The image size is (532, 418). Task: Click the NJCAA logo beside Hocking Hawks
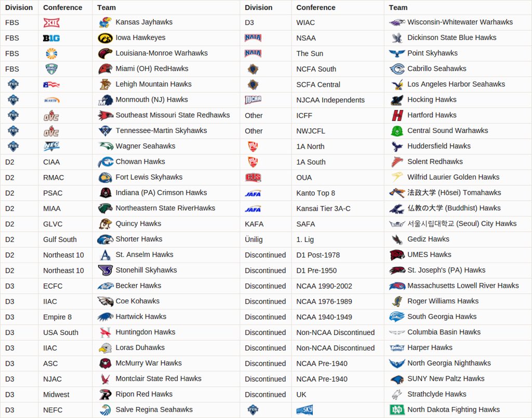point(253,100)
